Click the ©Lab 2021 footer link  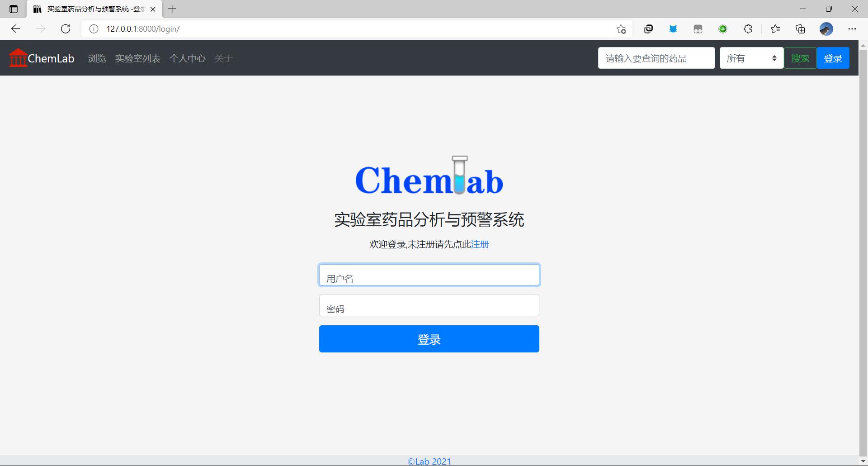coord(429,461)
